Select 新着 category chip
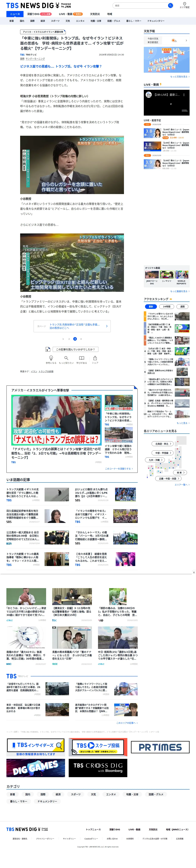The width and height of the screenshot is (196, 868). 13,795
